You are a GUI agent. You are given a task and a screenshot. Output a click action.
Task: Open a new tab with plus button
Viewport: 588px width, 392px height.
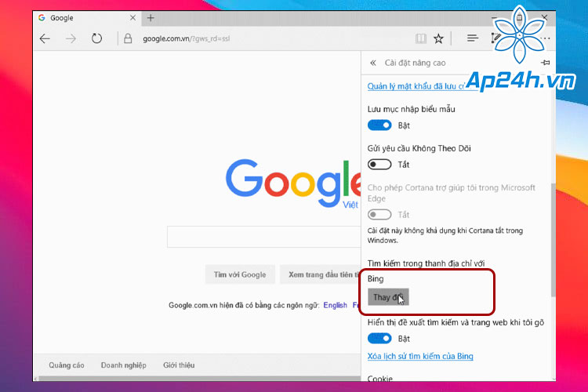tap(151, 17)
